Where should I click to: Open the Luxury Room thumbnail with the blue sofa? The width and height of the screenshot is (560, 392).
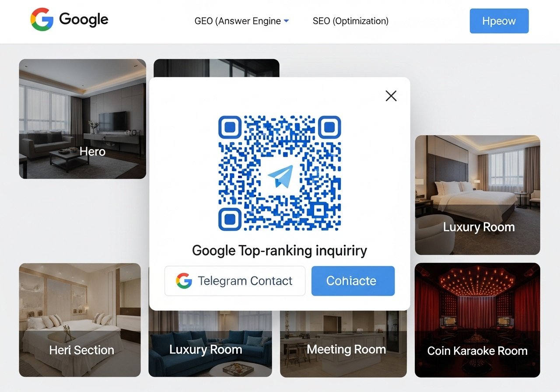(x=210, y=344)
